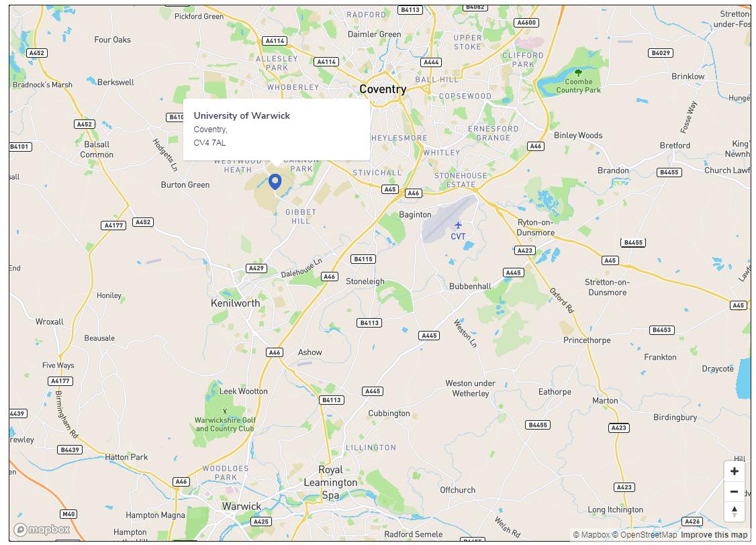
Task: Zoom out with the minus button
Action: pos(735,491)
